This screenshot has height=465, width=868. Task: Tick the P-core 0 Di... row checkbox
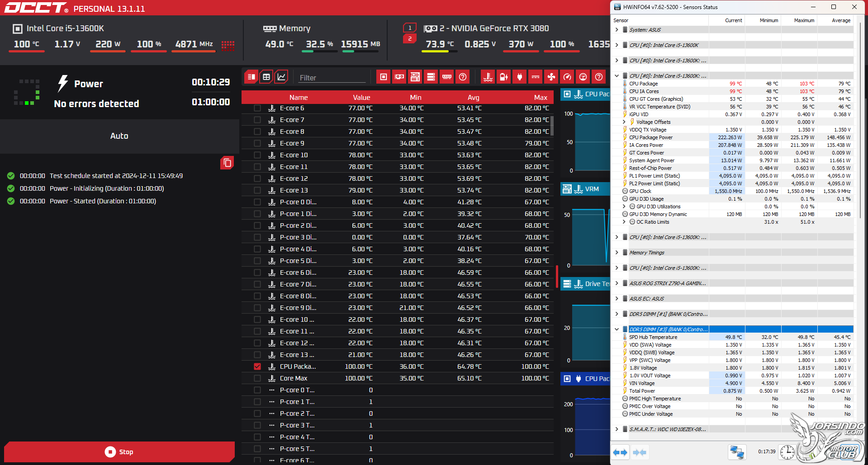257,202
